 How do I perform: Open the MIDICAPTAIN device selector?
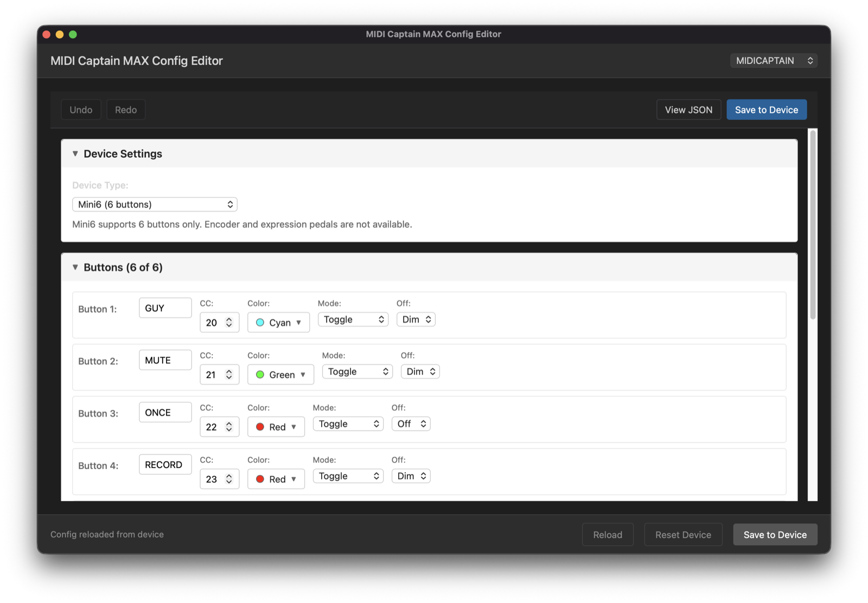click(x=774, y=61)
